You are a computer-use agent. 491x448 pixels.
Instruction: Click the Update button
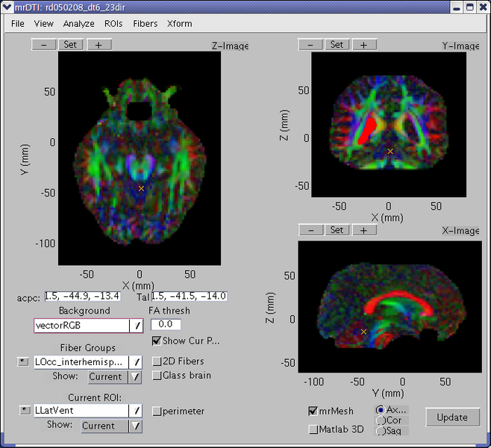point(452,417)
